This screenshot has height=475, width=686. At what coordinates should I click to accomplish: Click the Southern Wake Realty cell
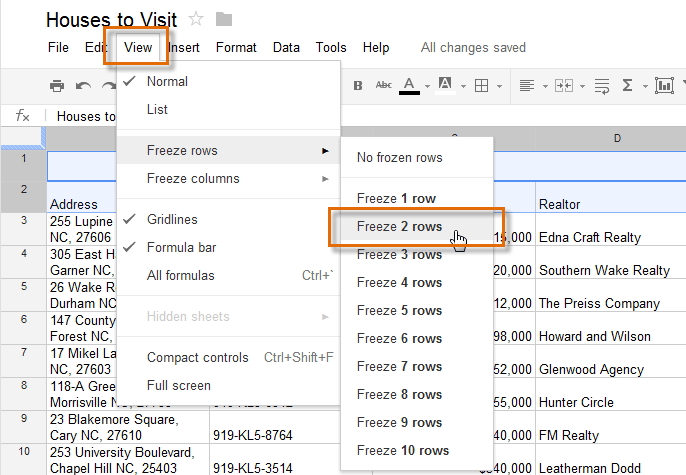[611, 262]
